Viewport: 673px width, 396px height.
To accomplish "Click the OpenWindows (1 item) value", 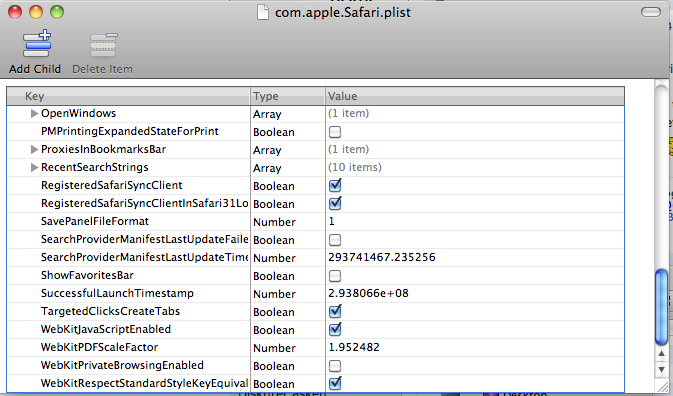I will tap(348, 113).
